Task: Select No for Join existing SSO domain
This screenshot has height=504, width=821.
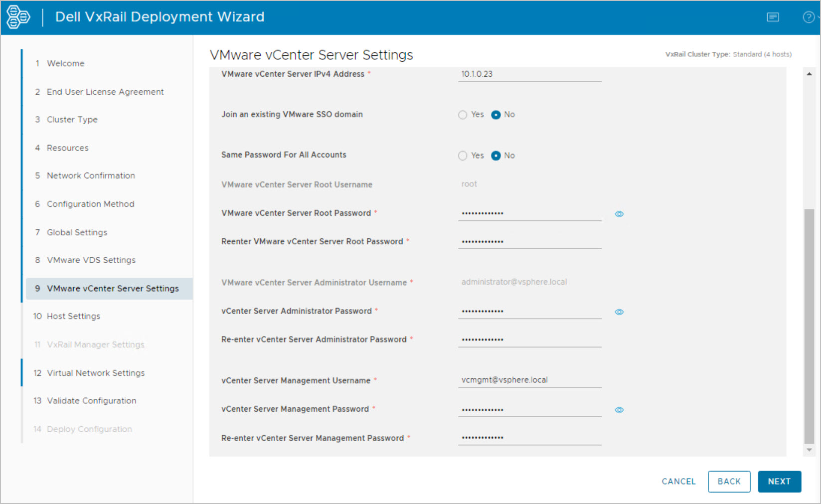Action: [496, 115]
